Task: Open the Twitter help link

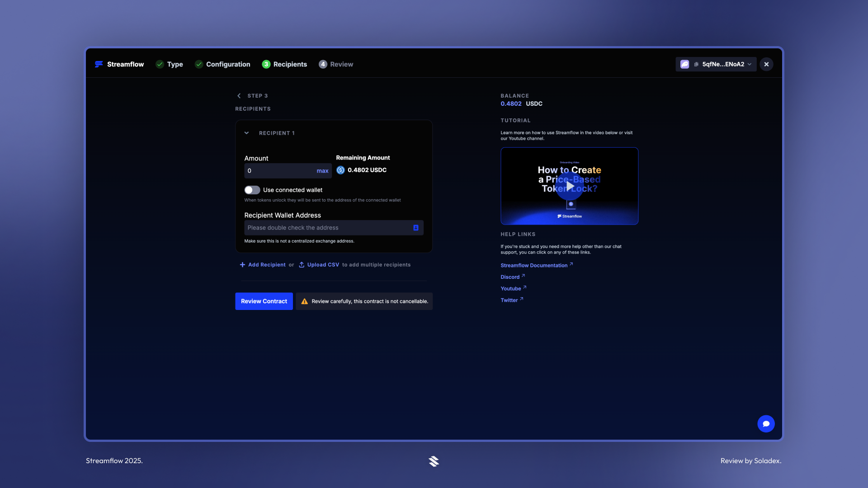Action: click(512, 300)
